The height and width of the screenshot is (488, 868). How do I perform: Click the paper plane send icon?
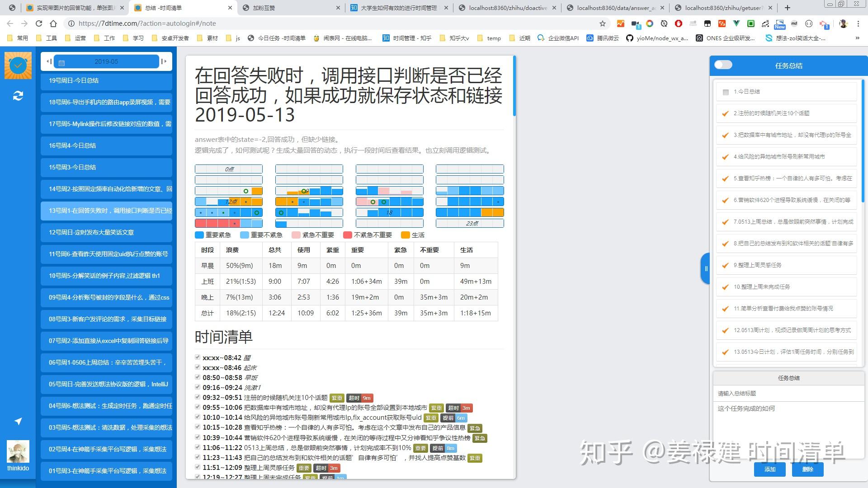[18, 421]
